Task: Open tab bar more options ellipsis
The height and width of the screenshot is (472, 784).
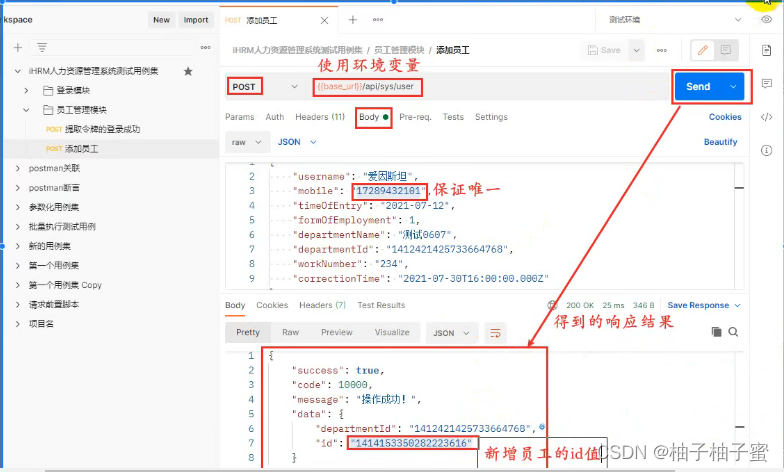Action: click(378, 20)
